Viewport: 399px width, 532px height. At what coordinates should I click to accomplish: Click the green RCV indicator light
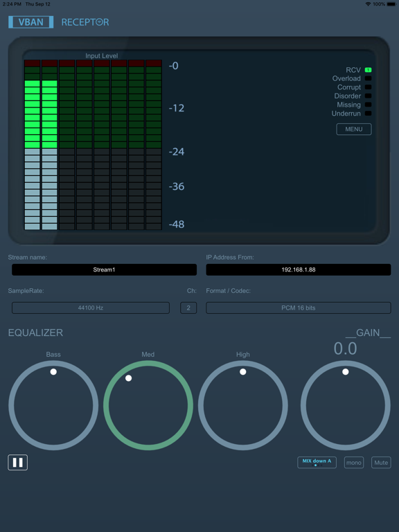pyautogui.click(x=368, y=70)
